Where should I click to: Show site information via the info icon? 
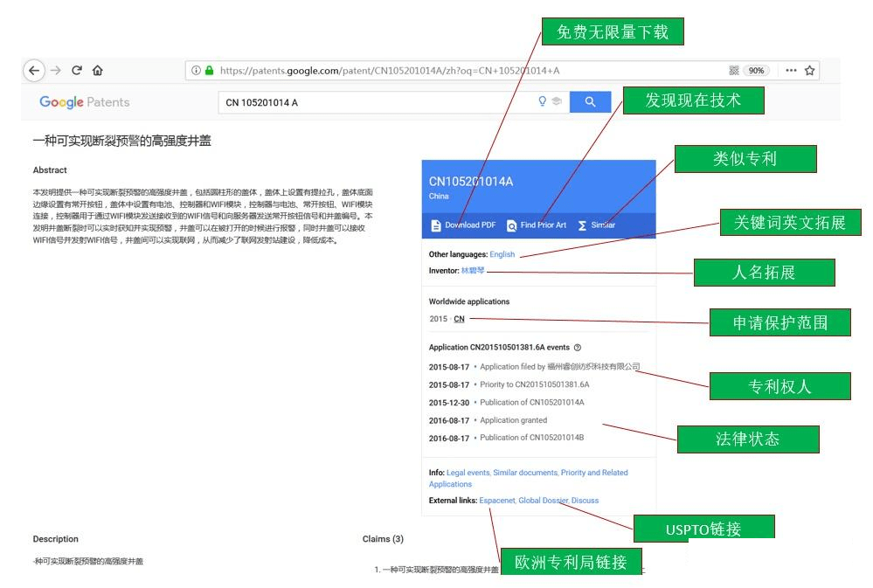tap(196, 71)
